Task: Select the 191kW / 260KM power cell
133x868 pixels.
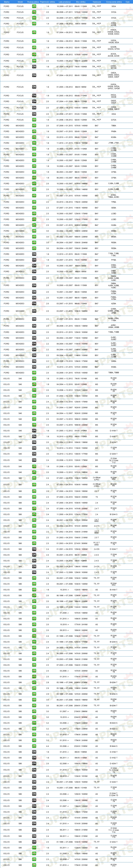Action: click(x=81, y=526)
